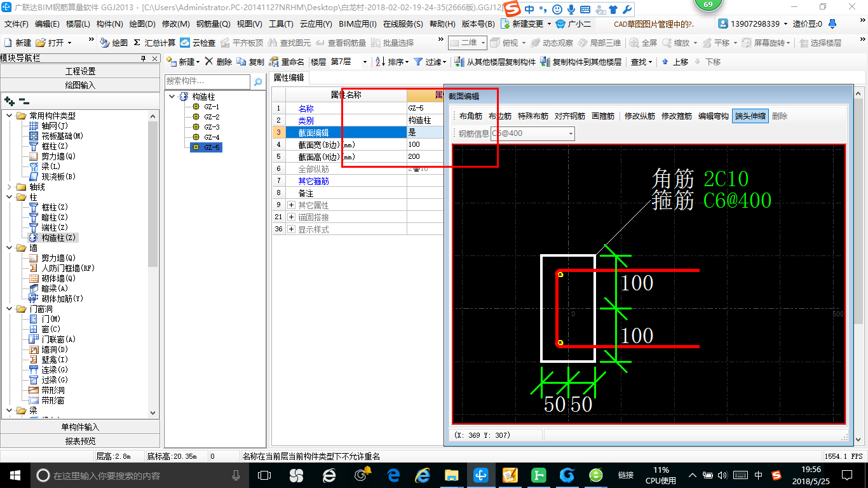
Task: Click the 搜索构件 search input field
Action: click(208, 81)
